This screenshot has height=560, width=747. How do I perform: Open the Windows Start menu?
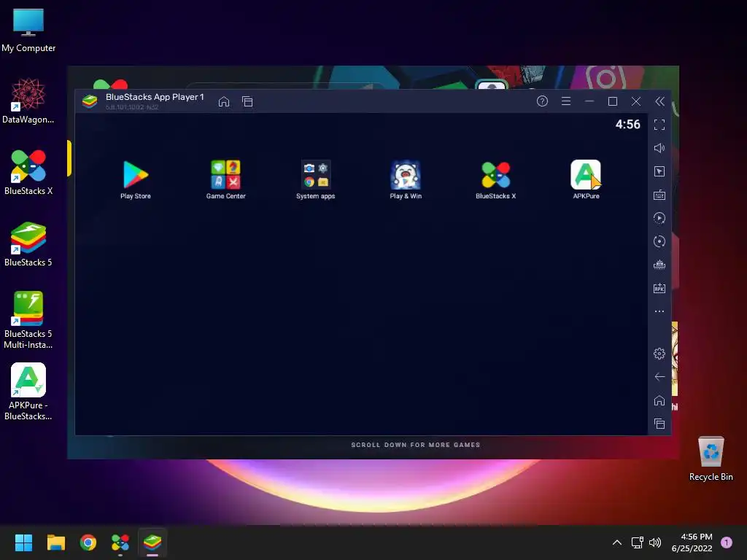tap(23, 542)
